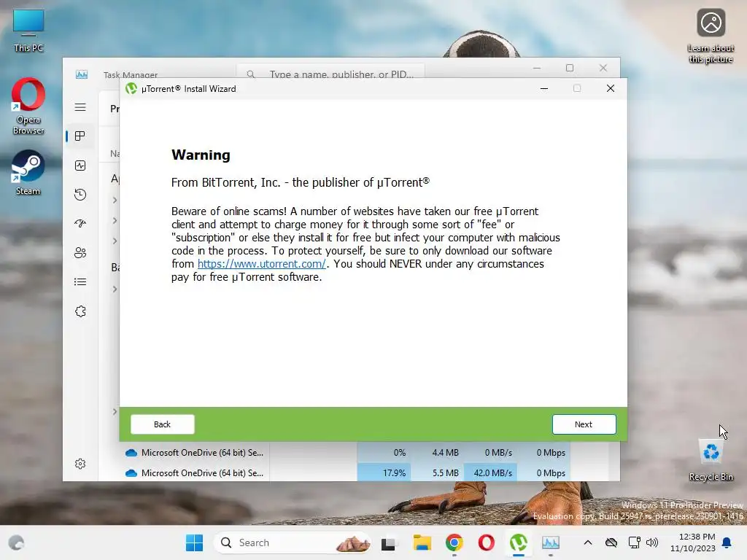Open Startup apps icon in Task Manager

pos(80,223)
